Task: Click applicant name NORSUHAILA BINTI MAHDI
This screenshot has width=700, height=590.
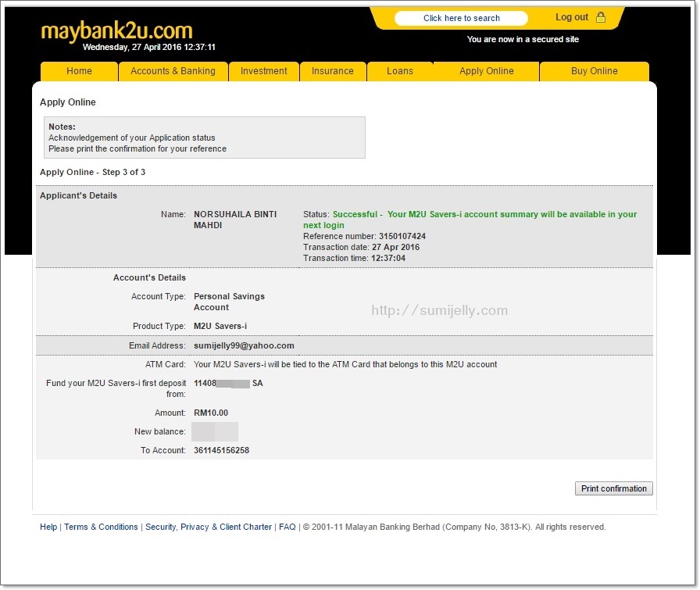Action: click(235, 220)
